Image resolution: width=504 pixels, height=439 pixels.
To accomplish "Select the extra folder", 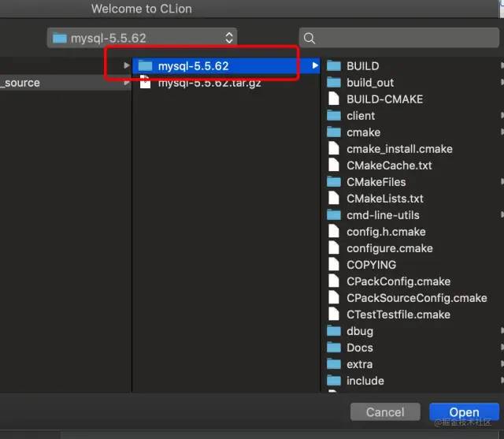I will 359,364.
